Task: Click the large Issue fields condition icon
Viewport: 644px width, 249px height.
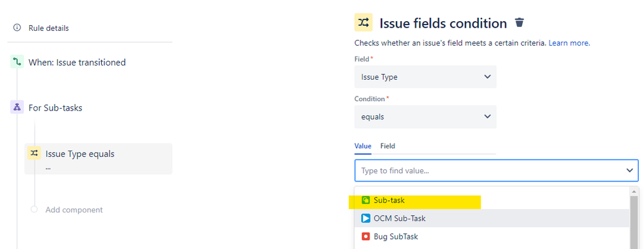Action: (x=364, y=23)
